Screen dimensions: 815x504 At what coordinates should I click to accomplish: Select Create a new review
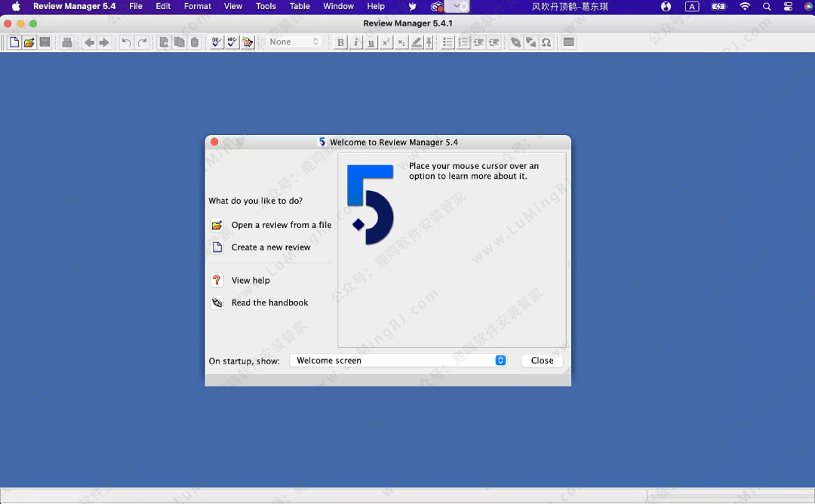pyautogui.click(x=270, y=247)
